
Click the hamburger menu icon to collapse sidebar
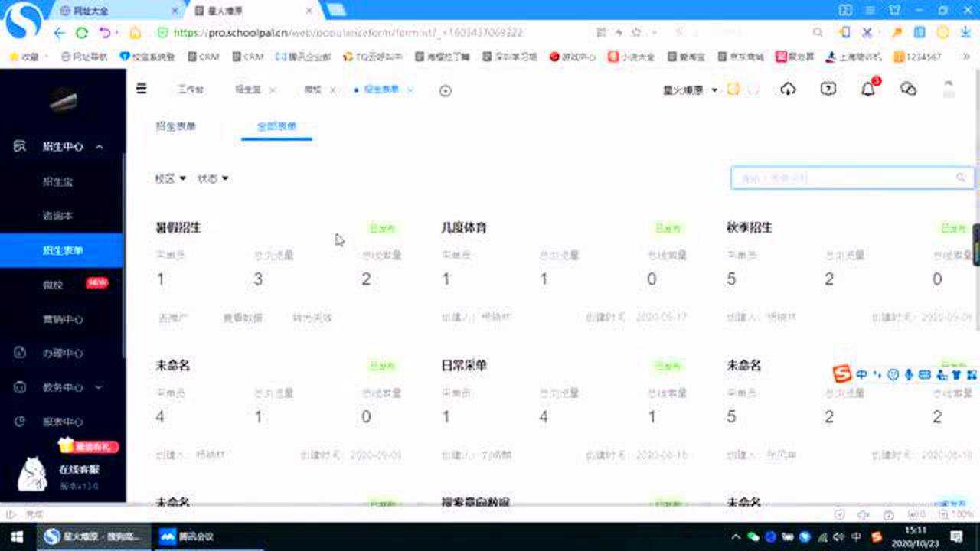[x=142, y=89]
